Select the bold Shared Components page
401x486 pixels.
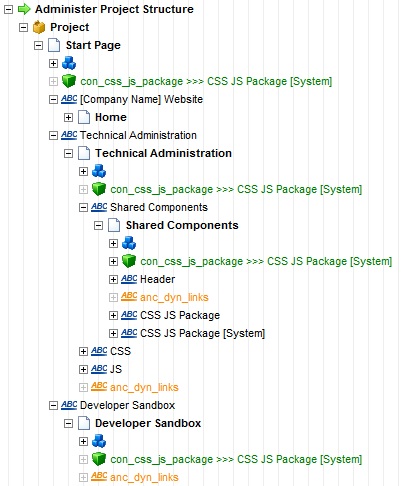[x=182, y=225]
